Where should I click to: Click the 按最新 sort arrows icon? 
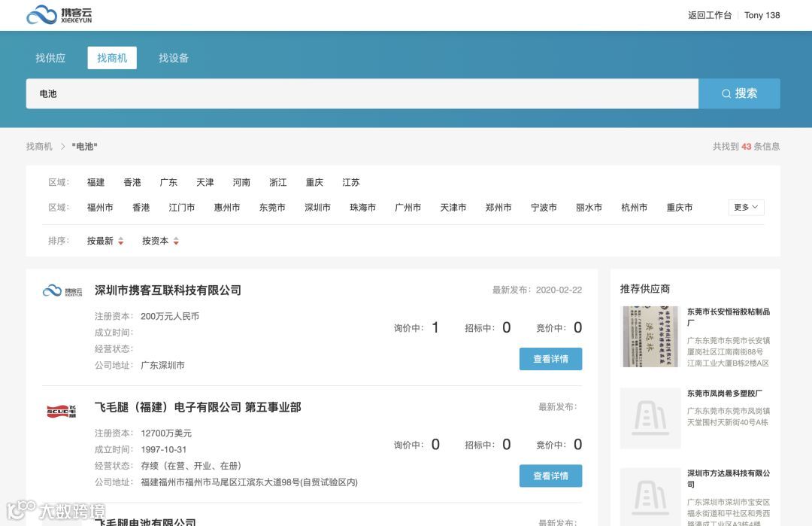[x=120, y=241]
